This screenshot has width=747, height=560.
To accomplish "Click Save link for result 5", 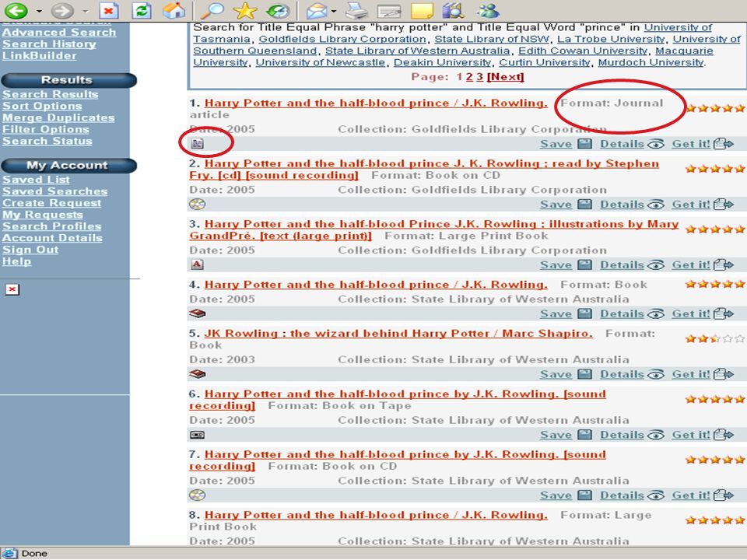I will point(556,374).
